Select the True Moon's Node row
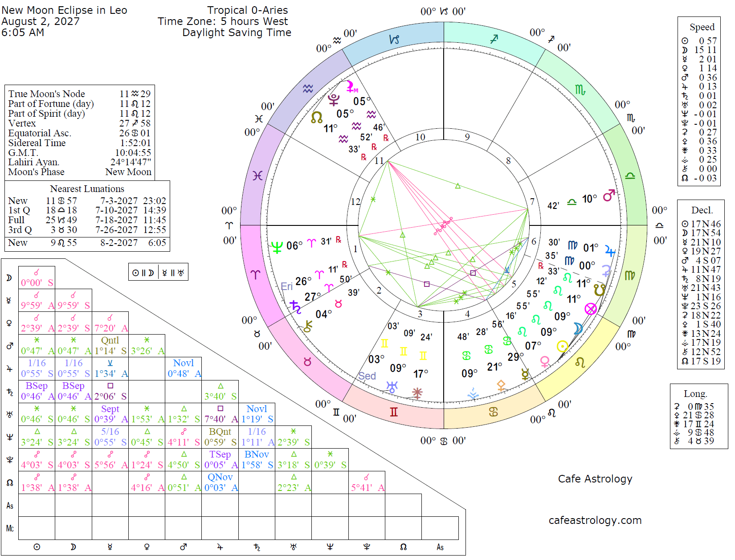735x560 pixels. (x=79, y=94)
